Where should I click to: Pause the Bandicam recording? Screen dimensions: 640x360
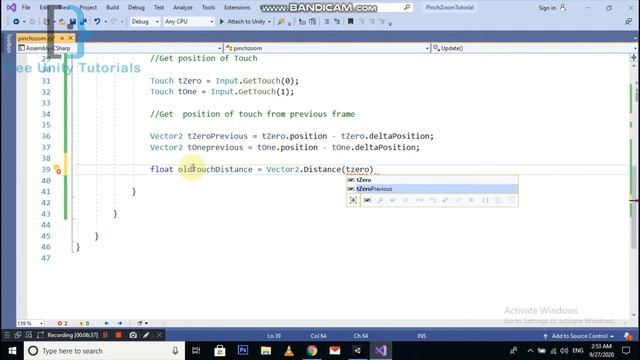click(105, 336)
